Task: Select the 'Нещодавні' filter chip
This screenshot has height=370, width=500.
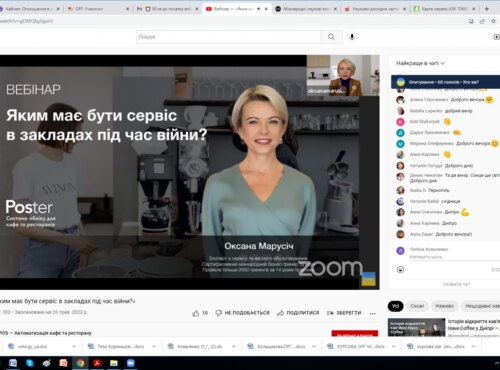Action: click(481, 306)
